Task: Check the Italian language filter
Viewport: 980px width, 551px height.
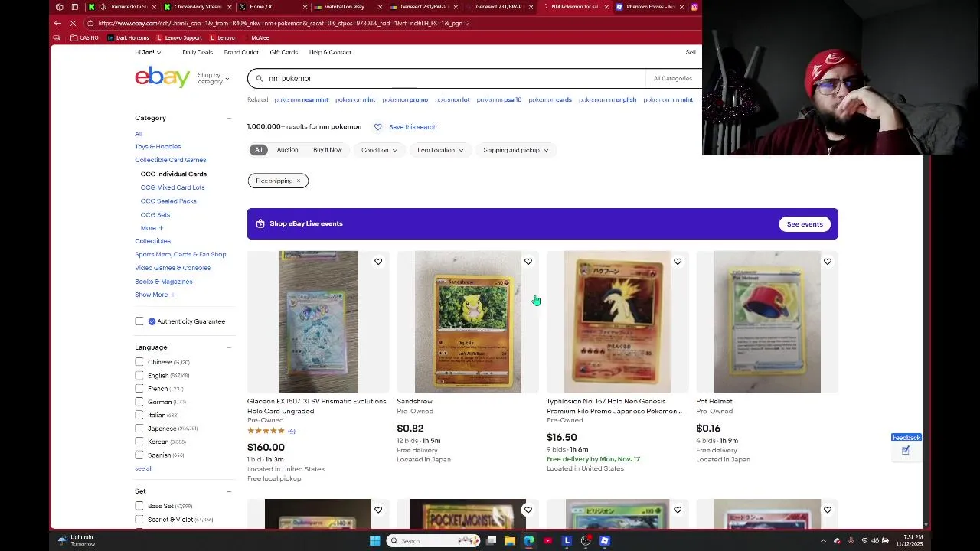Action: click(x=139, y=415)
